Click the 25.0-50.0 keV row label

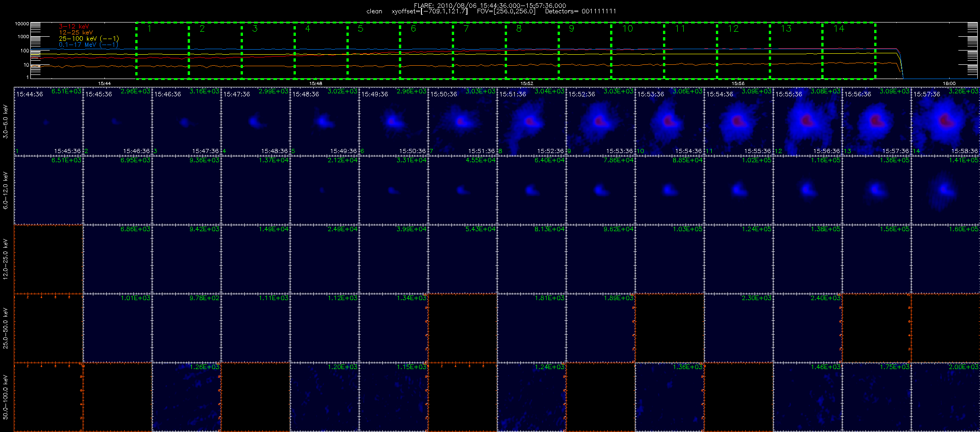tap(6, 328)
